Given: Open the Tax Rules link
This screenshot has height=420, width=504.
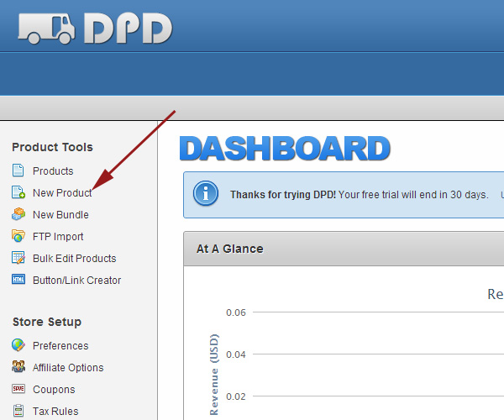Looking at the screenshot, I should [55, 412].
